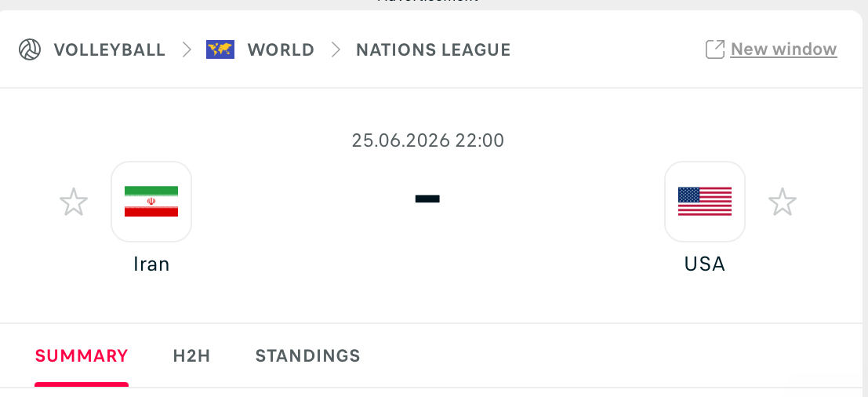This screenshot has height=397, width=868.
Task: Open the VOLLEYBALL breadcrumb link
Action: tap(109, 50)
